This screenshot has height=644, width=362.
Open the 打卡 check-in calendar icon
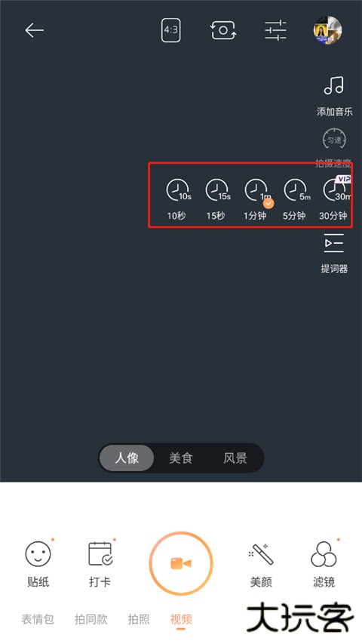100,553
